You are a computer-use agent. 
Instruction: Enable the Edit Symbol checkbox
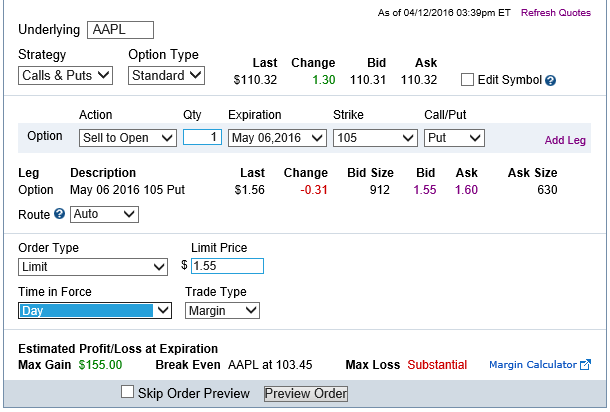[x=467, y=80]
